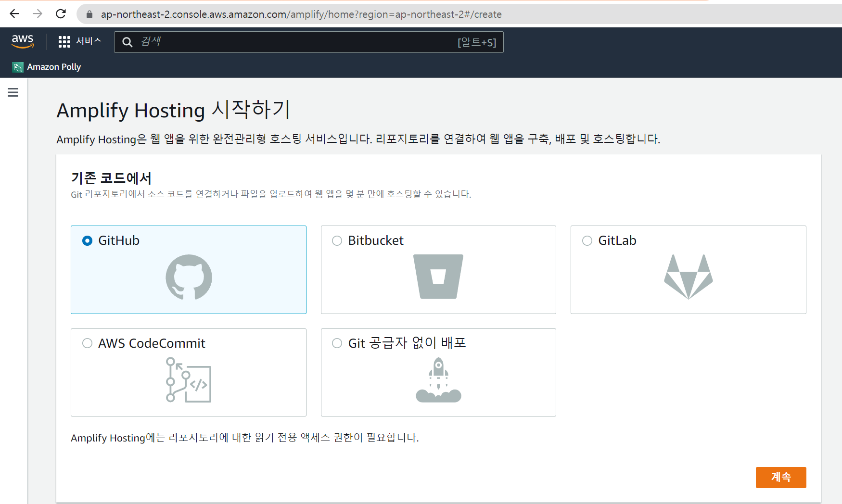Image resolution: width=842 pixels, height=504 pixels.
Task: Select the GitHub radio button
Action: click(87, 240)
